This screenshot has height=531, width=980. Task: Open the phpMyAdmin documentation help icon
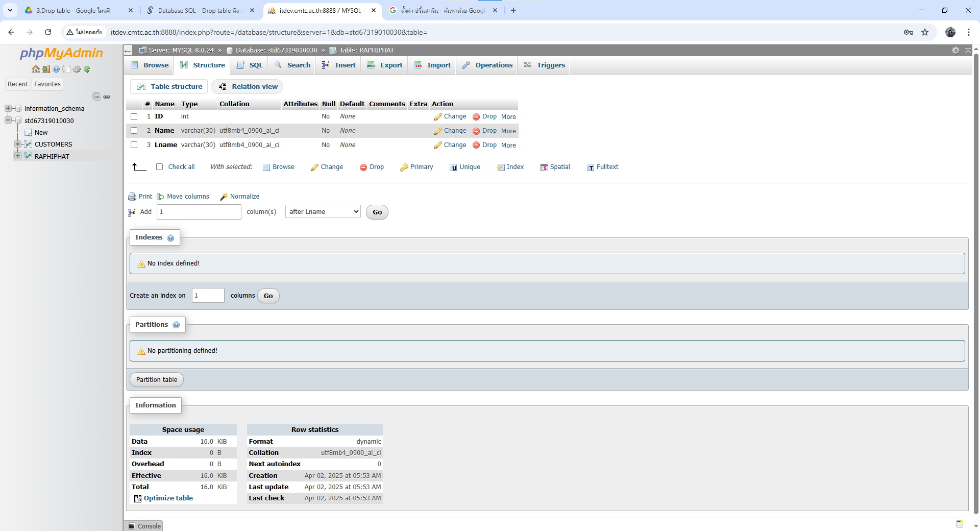click(56, 69)
